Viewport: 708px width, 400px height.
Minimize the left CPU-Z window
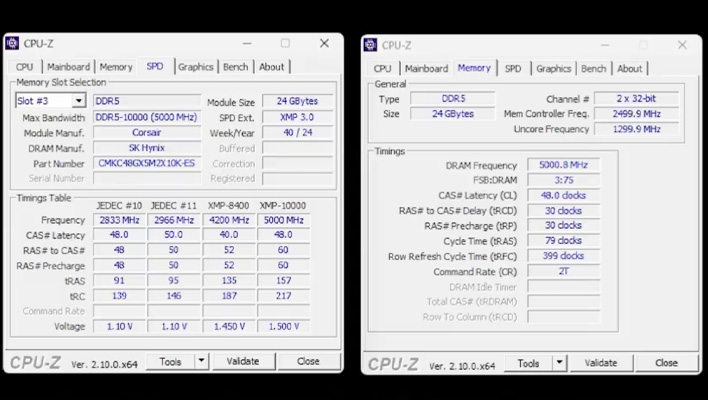point(247,43)
